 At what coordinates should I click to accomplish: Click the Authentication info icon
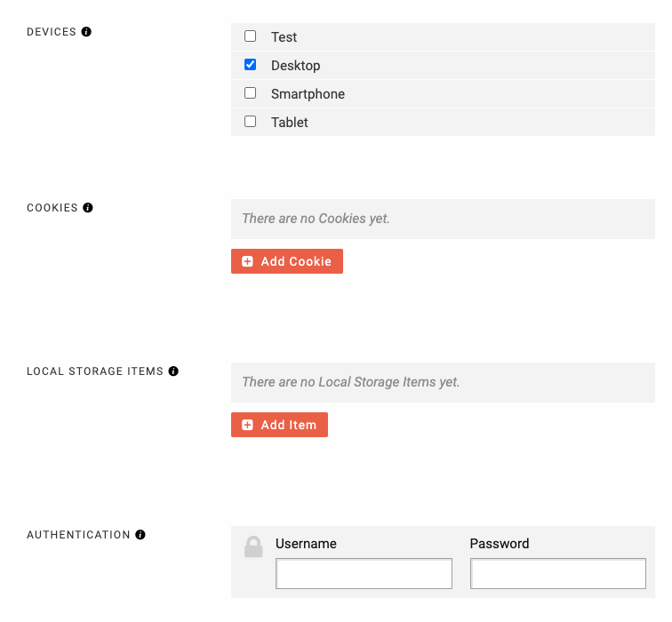coord(140,535)
